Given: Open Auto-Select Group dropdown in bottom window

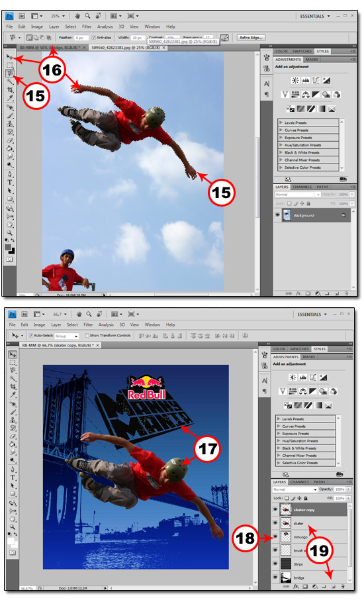Looking at the screenshot, I should 67,336.
